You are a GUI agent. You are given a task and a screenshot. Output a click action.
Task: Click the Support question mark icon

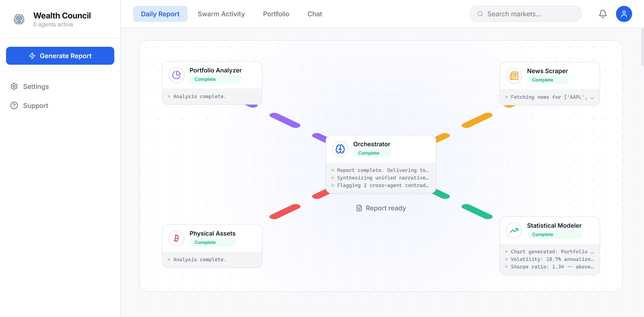(x=14, y=106)
